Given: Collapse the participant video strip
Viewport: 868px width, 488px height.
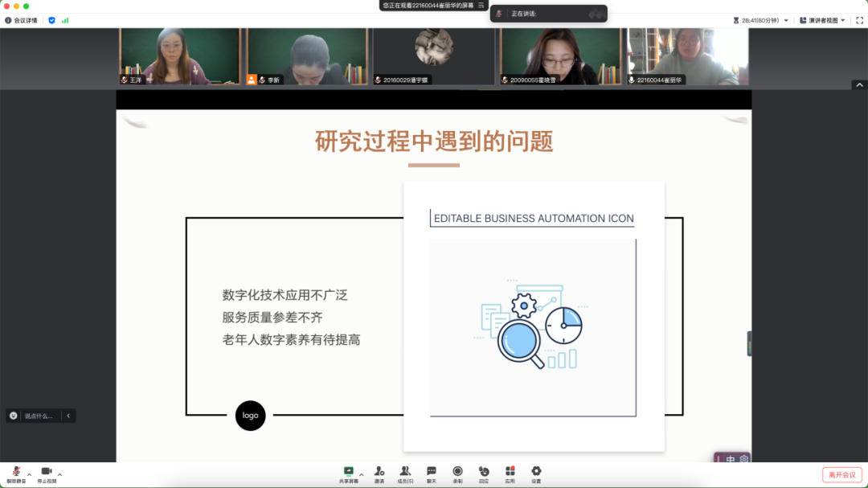Looking at the screenshot, I should click(x=859, y=84).
